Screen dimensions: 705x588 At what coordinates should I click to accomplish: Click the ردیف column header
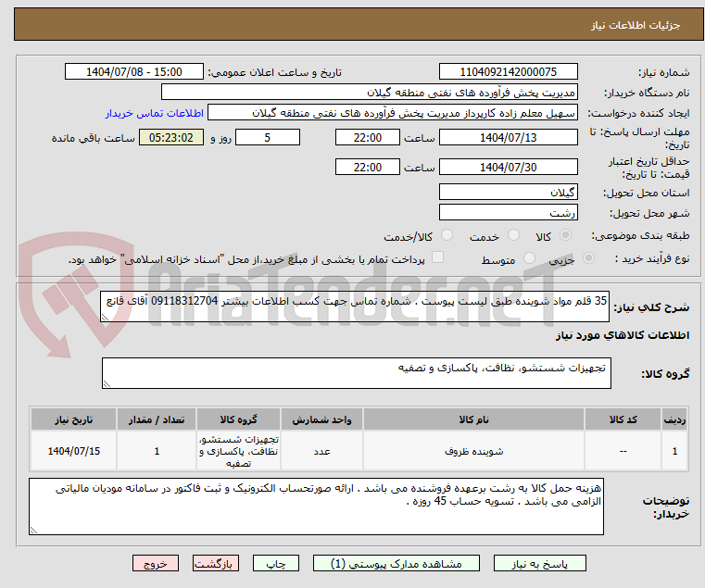(x=674, y=419)
